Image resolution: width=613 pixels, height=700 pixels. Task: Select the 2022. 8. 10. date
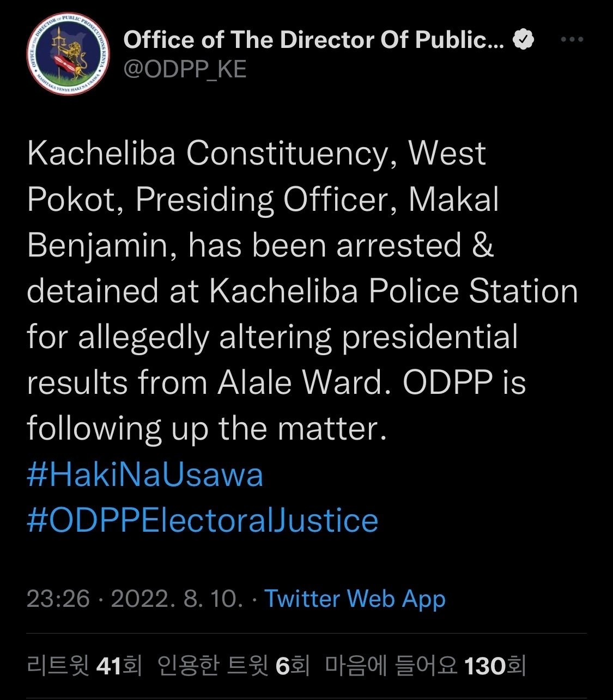(x=177, y=599)
